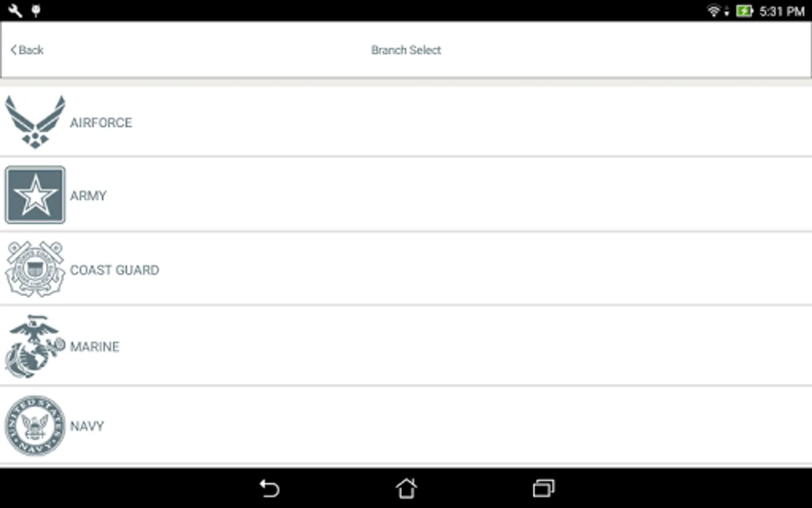Viewport: 812px width, 508px height.
Task: Tap the notification icon beside the wrench
Action: pyautogui.click(x=36, y=10)
